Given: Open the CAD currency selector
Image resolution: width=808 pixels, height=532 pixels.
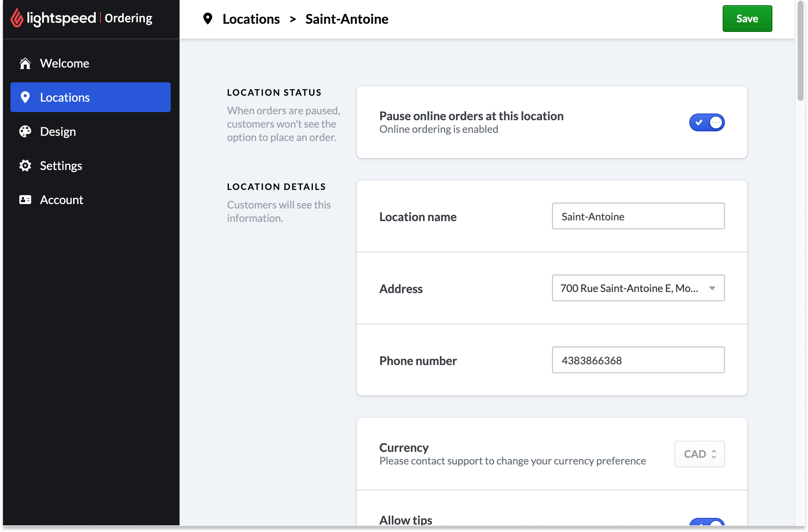Looking at the screenshot, I should pos(699,454).
